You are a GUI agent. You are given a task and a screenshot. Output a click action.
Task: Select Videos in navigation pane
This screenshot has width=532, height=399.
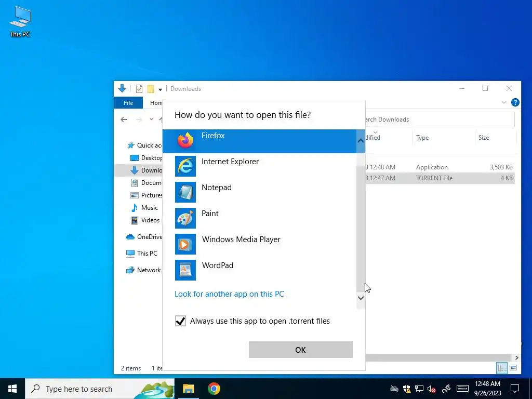(145, 220)
